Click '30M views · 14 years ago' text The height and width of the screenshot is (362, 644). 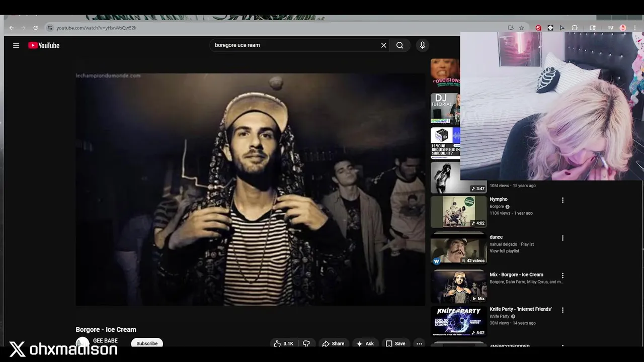tap(513, 323)
